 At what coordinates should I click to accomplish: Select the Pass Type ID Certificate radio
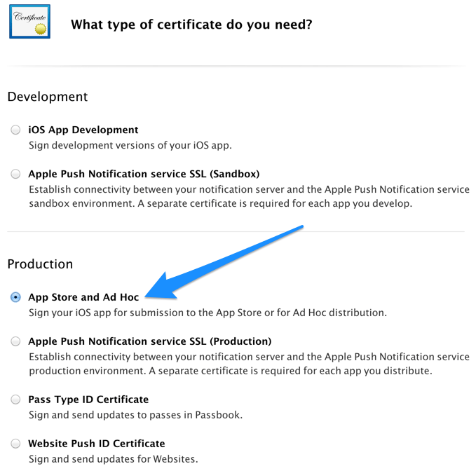pos(15,400)
